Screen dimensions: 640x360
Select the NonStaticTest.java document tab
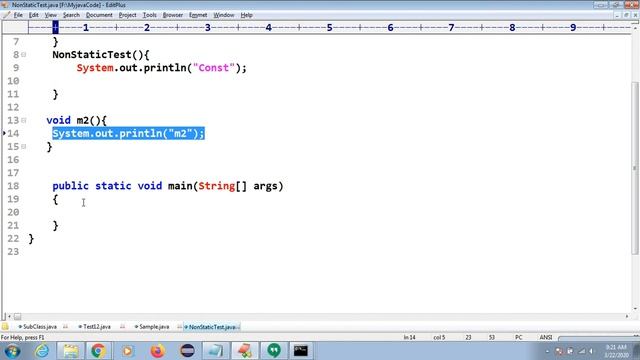211,327
